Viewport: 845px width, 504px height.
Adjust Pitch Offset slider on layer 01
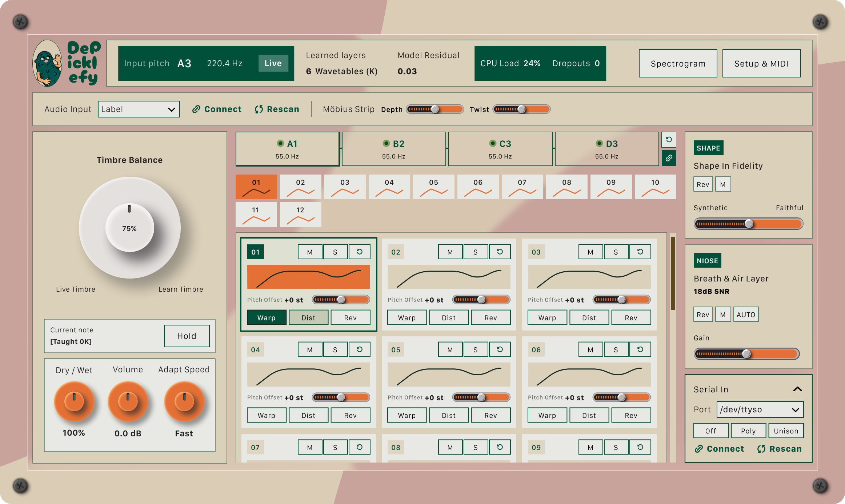click(x=341, y=300)
